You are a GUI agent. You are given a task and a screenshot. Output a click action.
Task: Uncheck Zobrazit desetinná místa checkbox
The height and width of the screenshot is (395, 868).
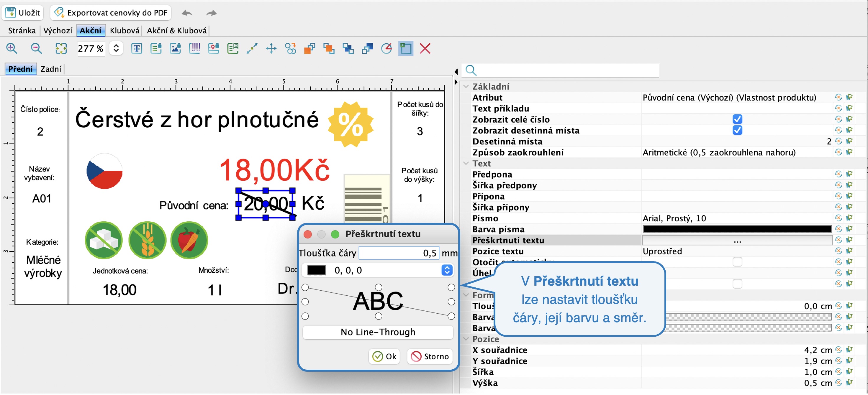pos(737,131)
